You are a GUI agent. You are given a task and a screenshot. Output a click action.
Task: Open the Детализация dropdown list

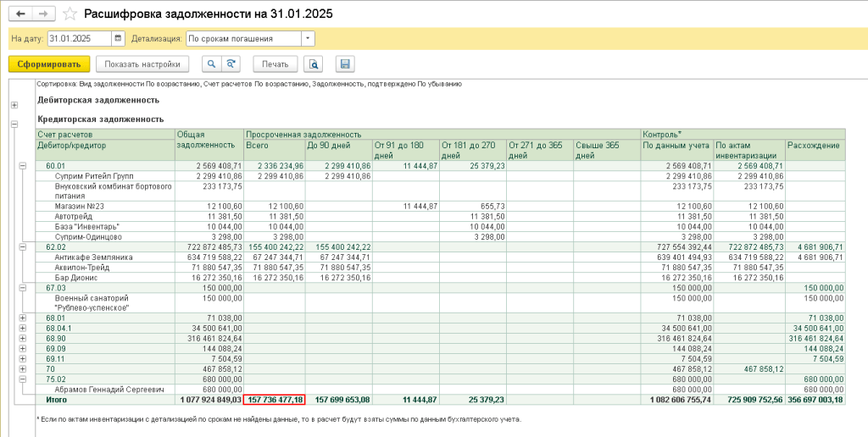[x=307, y=38]
